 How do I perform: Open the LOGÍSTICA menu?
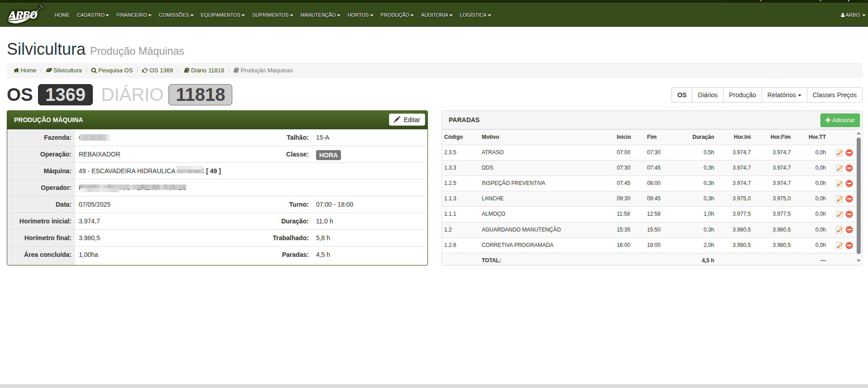[475, 15]
